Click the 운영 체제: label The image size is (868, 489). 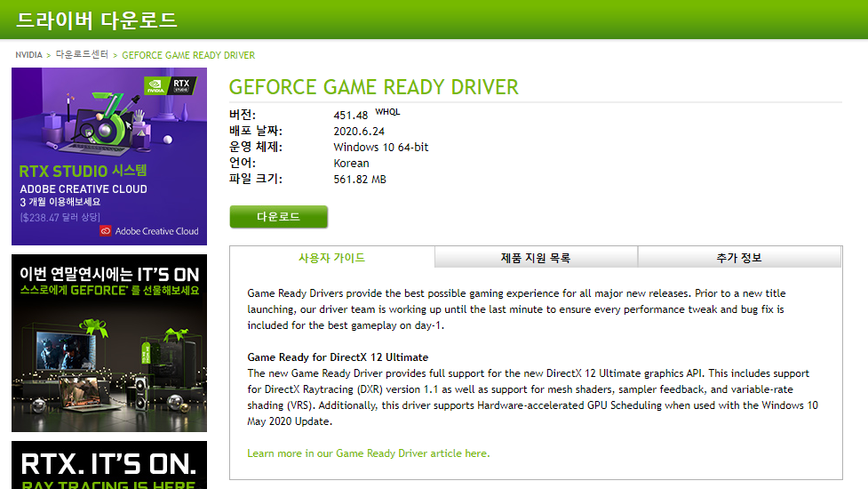pos(256,147)
